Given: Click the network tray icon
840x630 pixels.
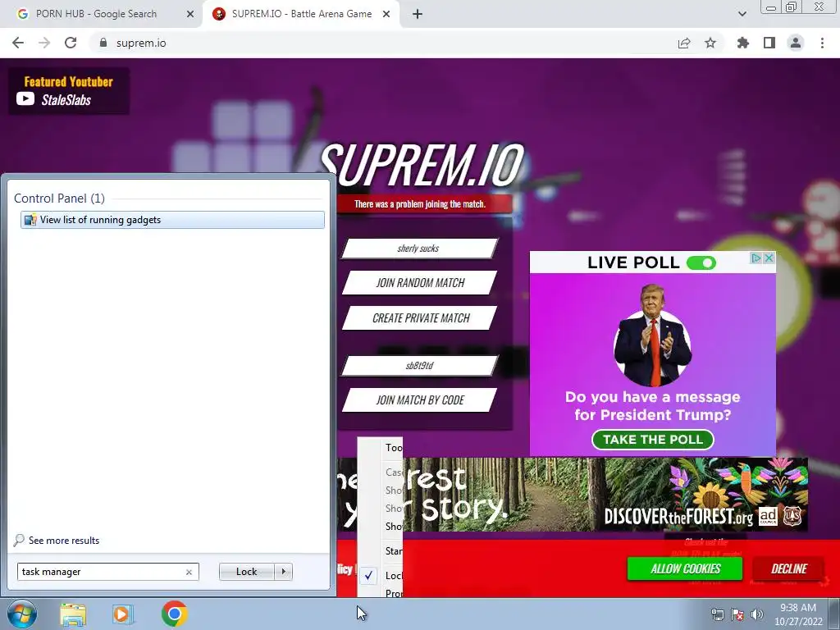Looking at the screenshot, I should pos(717,614).
